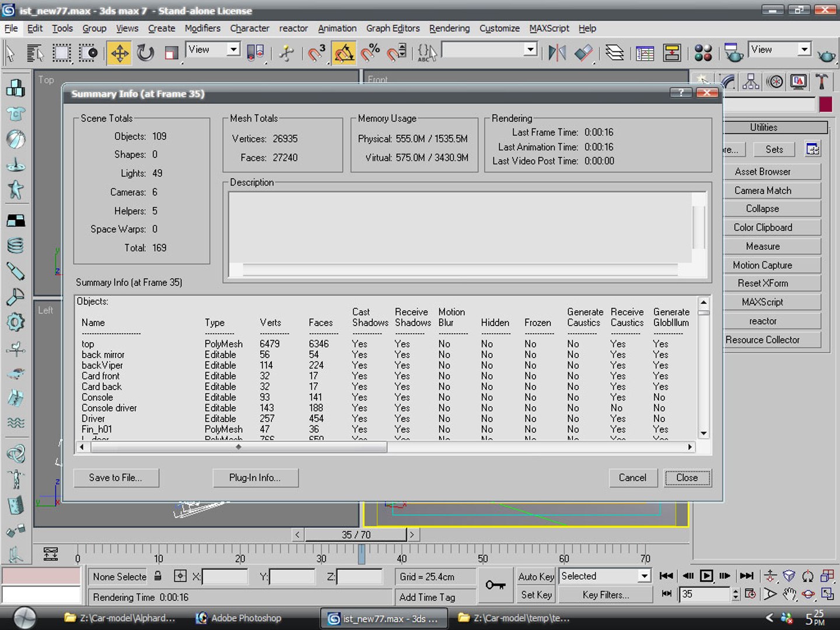The width and height of the screenshot is (840, 630).
Task: Open the reference coordinate View dropdown
Action: (213, 50)
